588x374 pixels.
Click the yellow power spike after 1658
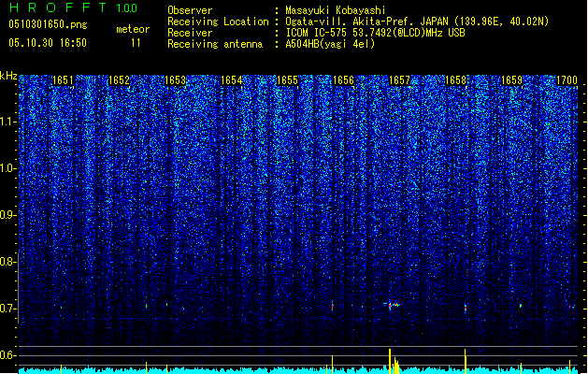[465, 361]
